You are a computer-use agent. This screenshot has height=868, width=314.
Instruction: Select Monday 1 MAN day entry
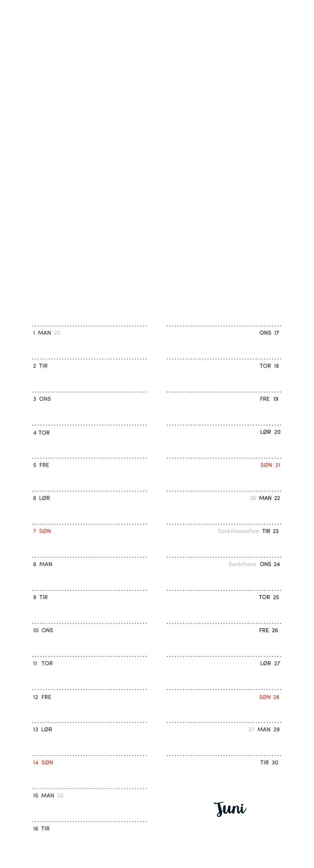pos(42,333)
